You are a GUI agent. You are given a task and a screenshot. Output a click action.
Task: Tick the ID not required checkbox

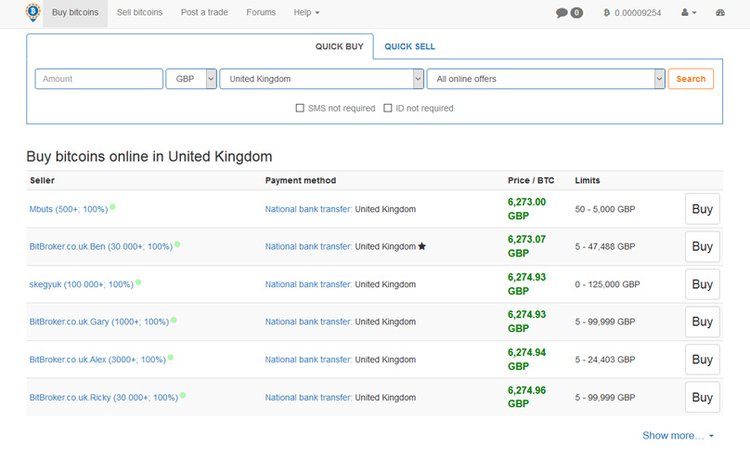pyautogui.click(x=388, y=108)
